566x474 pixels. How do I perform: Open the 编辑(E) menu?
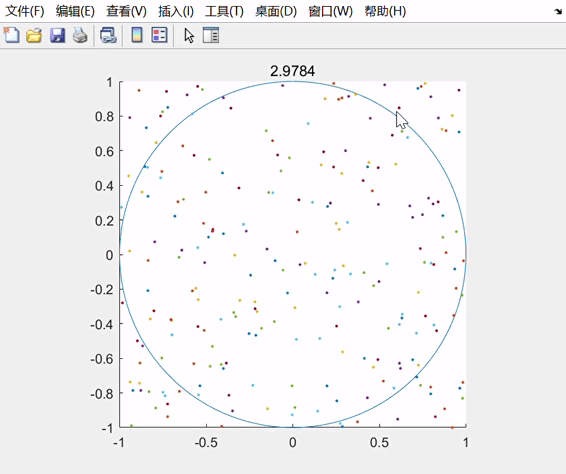click(75, 11)
